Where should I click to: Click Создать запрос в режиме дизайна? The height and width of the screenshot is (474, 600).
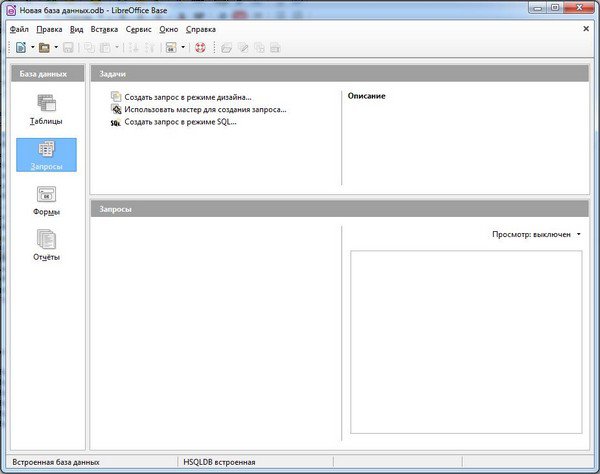(187, 97)
